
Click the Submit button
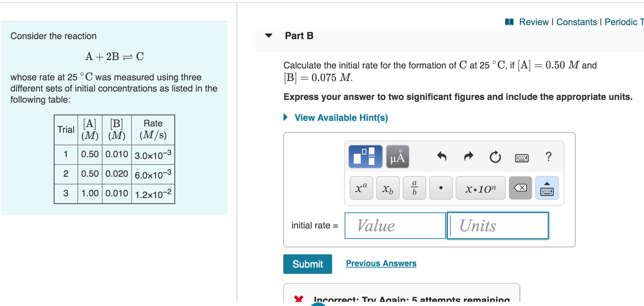pyautogui.click(x=307, y=264)
